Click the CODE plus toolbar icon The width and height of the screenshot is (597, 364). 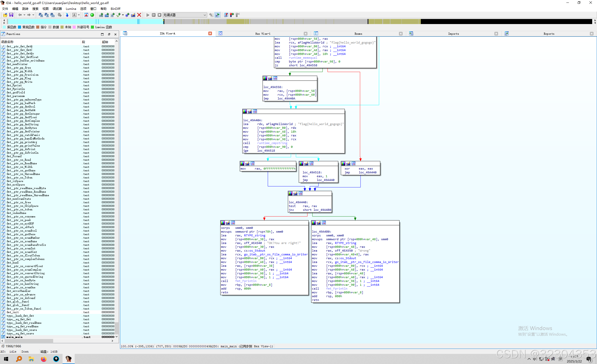pyautogui.click(x=101, y=15)
